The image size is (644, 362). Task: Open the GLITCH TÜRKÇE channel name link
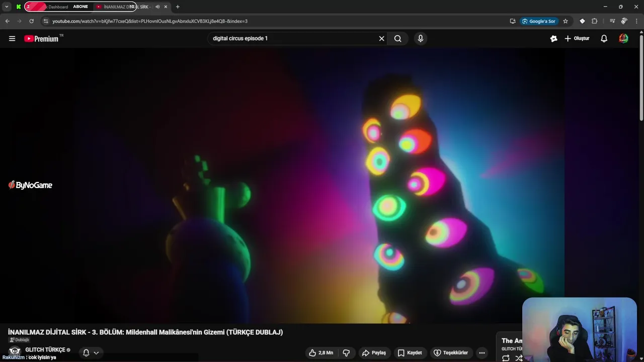coord(45,349)
